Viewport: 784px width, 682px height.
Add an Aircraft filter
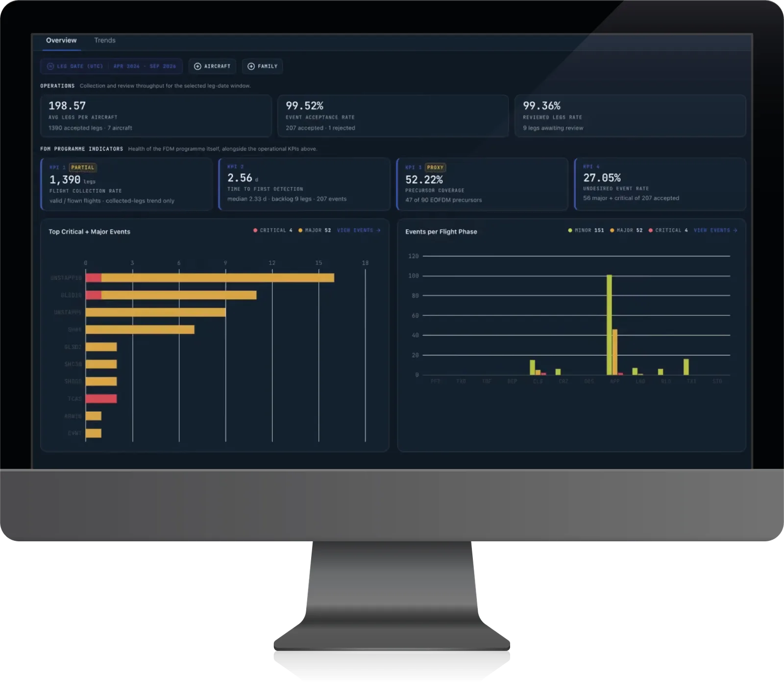point(212,66)
